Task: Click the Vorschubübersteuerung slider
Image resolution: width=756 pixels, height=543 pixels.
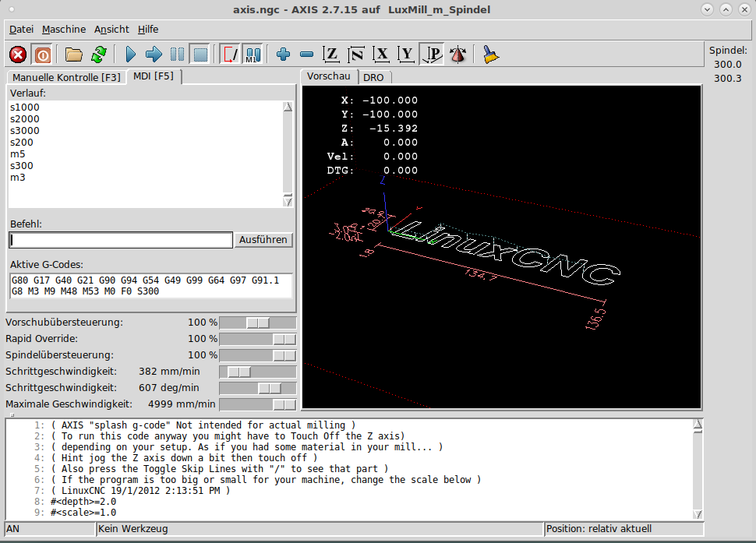Action: pos(257,323)
